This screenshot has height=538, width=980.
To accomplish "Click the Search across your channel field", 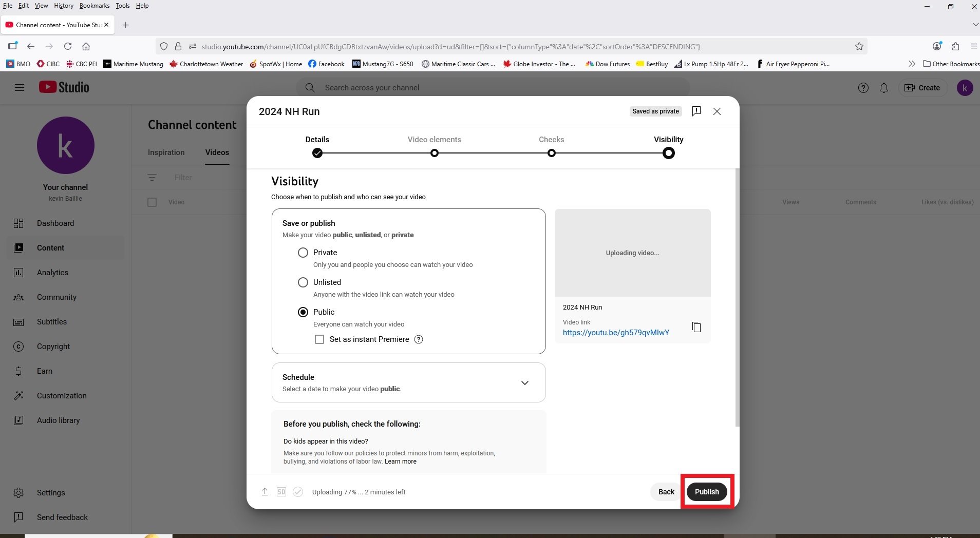I will pyautogui.click(x=493, y=88).
